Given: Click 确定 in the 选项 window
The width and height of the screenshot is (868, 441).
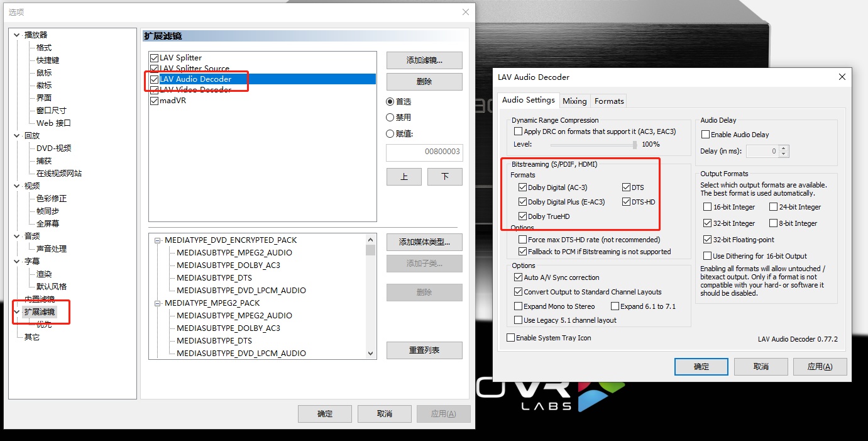Looking at the screenshot, I should point(325,414).
